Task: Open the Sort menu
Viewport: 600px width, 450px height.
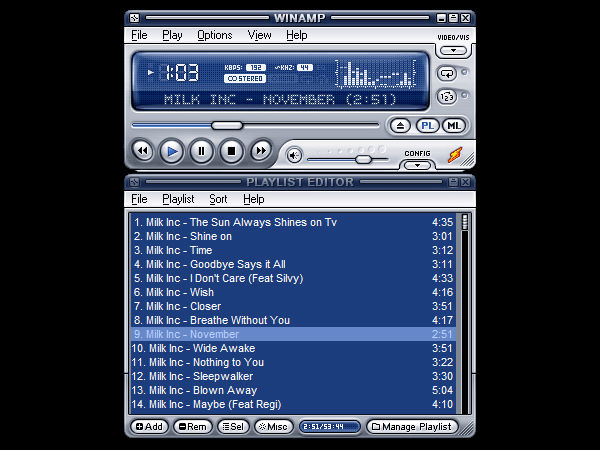Action: (x=218, y=199)
